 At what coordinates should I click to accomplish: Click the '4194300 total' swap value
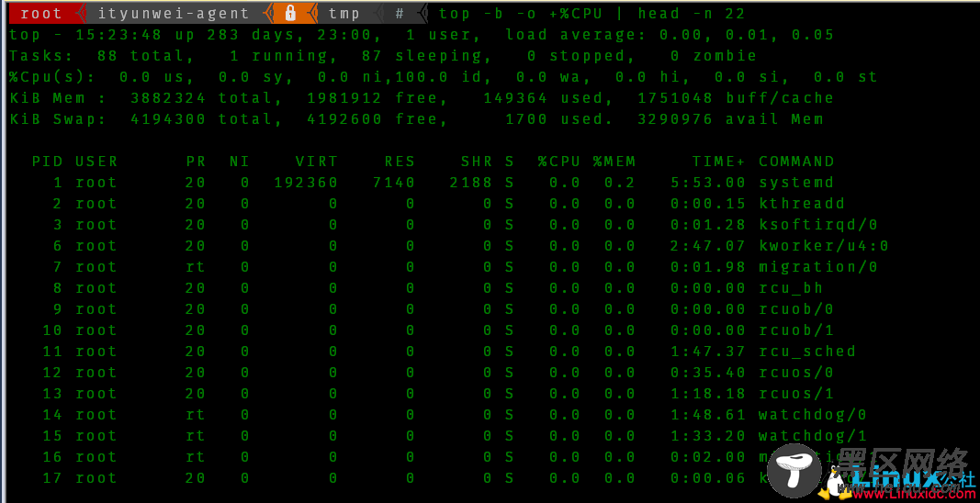pos(202,118)
